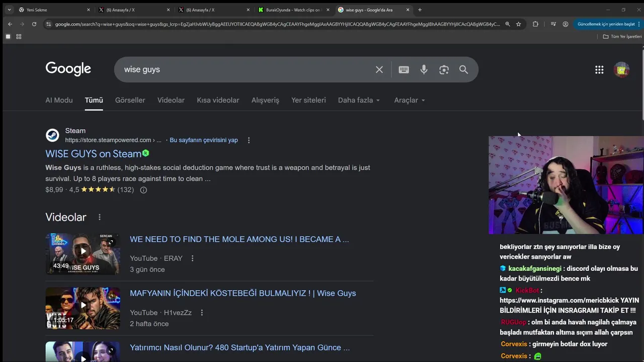Switch to AI Modu tab
The image size is (644, 362).
click(x=59, y=100)
